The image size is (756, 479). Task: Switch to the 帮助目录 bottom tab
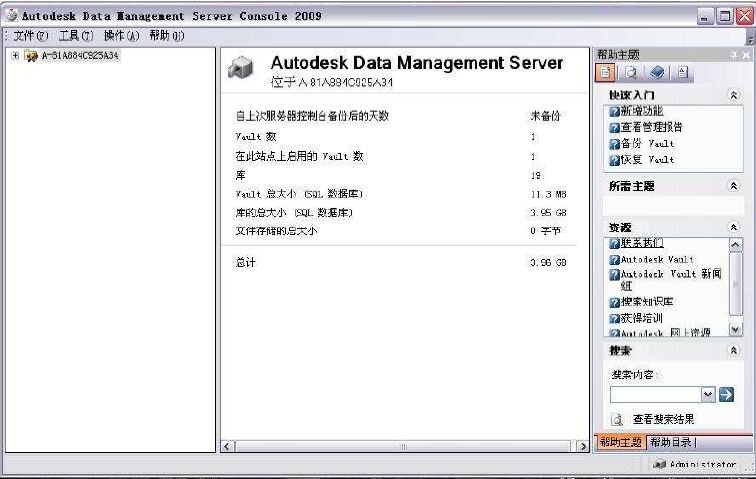(670, 442)
